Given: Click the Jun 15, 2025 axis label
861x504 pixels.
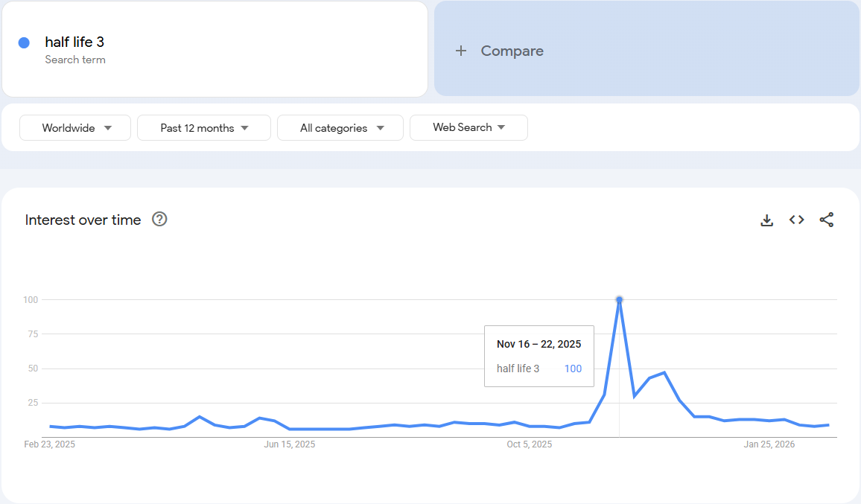Looking at the screenshot, I should tap(290, 444).
